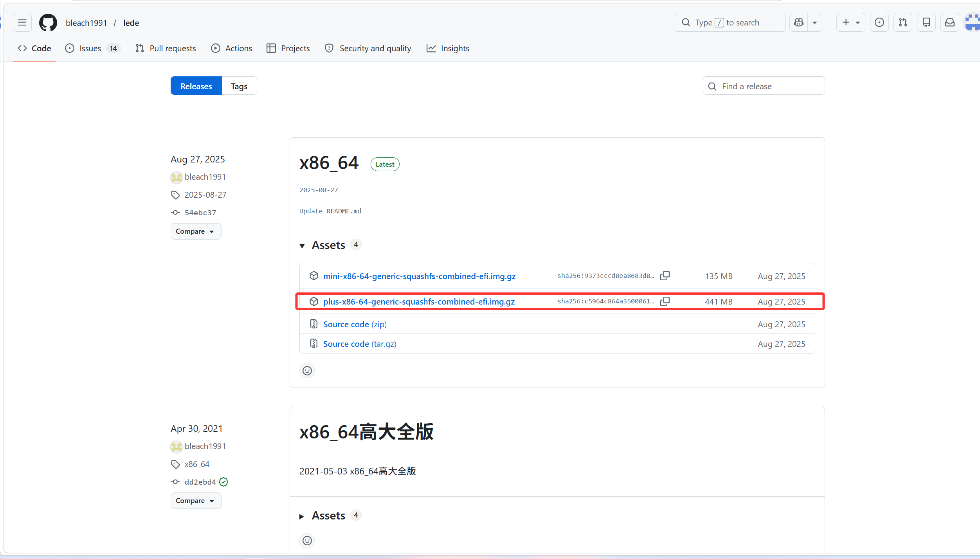Switch to the Tags tab

coord(239,86)
